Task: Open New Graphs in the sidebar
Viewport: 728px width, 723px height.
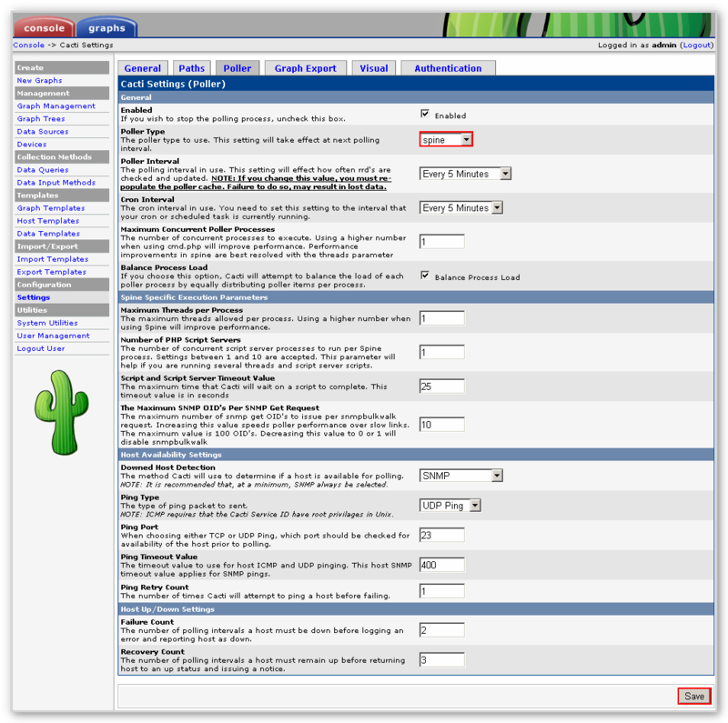Action: pos(39,80)
